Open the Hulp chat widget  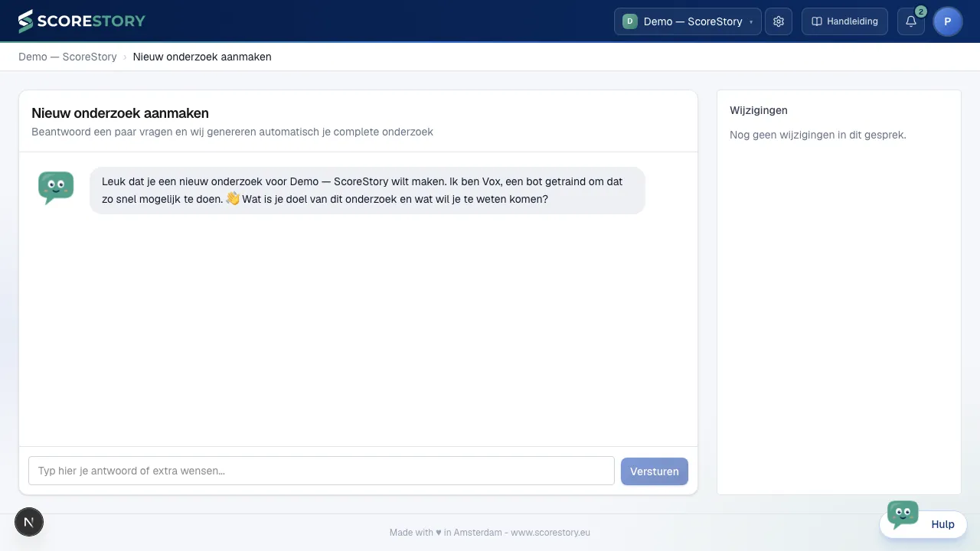click(924, 523)
